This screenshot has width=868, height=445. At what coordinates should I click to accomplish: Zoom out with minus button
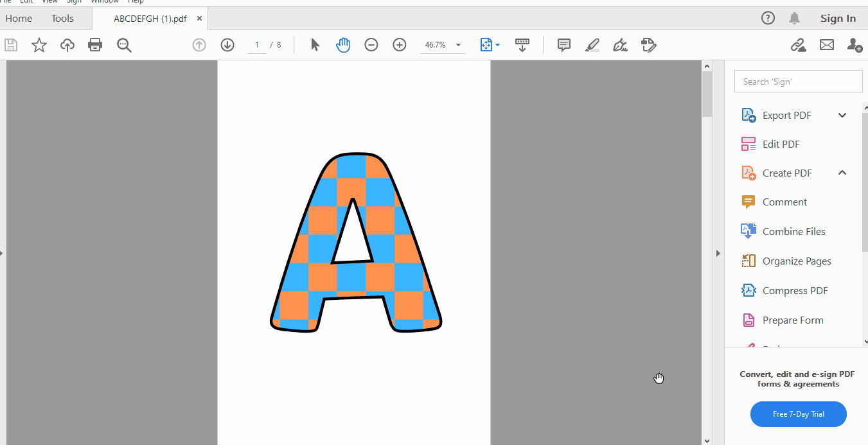371,45
